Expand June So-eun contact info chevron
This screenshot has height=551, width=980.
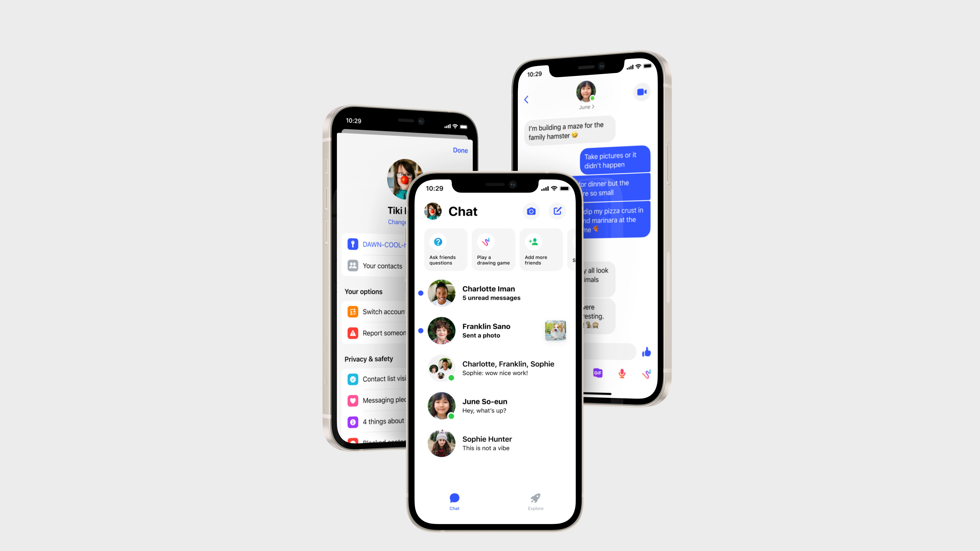click(592, 106)
